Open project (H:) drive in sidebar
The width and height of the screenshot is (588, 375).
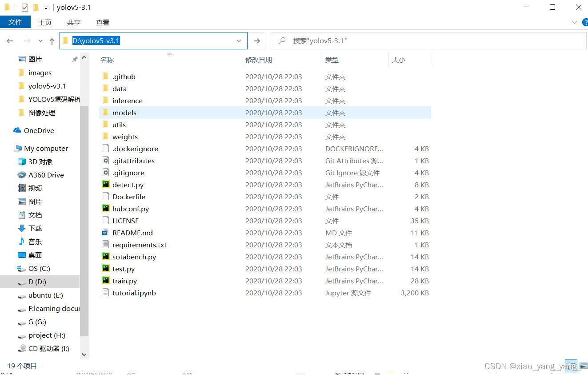click(x=41, y=335)
